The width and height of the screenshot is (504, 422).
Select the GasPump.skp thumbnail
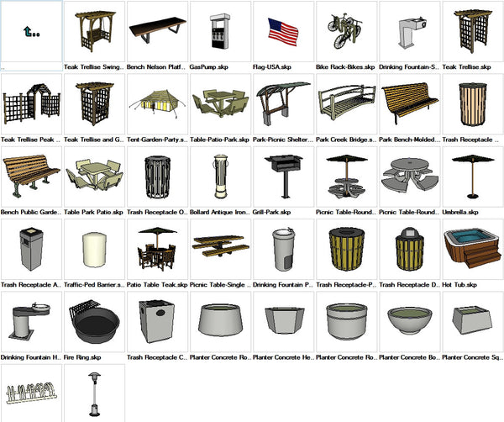[219, 32]
